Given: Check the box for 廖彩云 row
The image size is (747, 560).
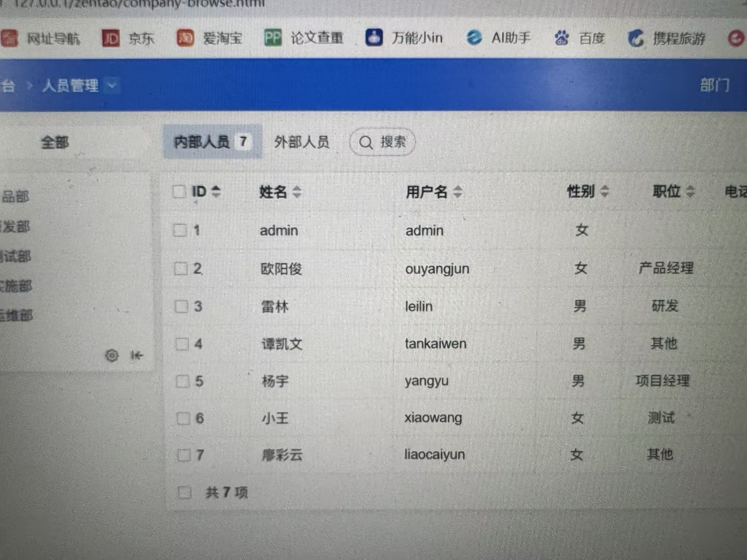Looking at the screenshot, I should click(x=184, y=455).
